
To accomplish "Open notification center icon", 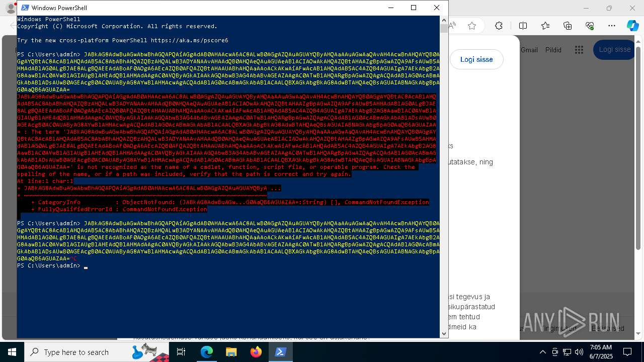I will point(627,352).
